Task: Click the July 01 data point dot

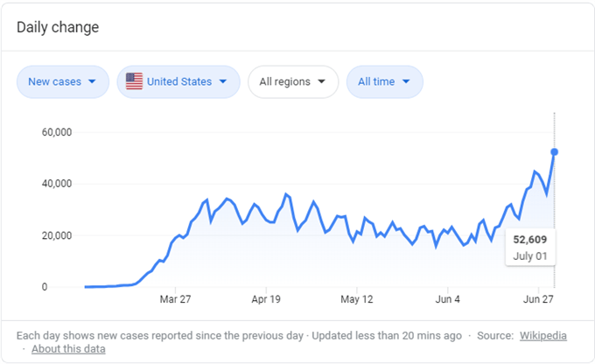Action: coord(555,152)
